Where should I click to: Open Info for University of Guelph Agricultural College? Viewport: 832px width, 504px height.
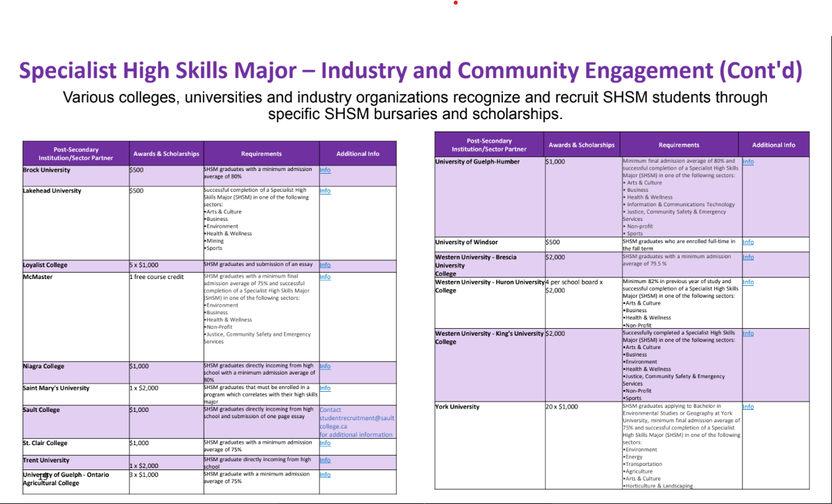[x=325, y=475]
